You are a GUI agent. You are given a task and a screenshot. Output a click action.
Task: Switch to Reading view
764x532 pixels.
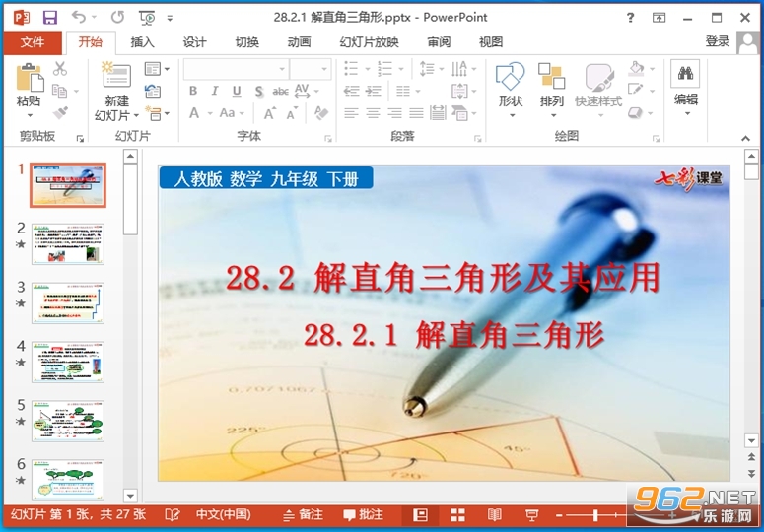pos(495,514)
